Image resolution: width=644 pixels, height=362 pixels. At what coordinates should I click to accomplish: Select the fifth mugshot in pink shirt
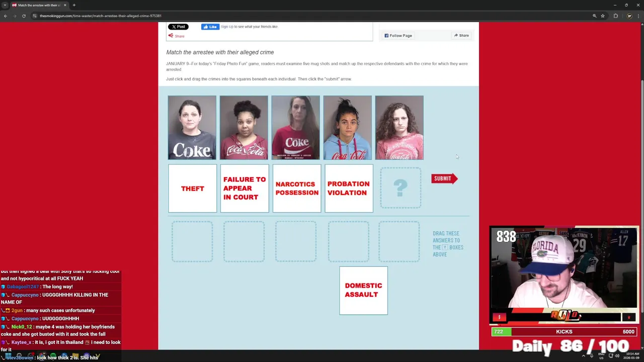(x=399, y=128)
